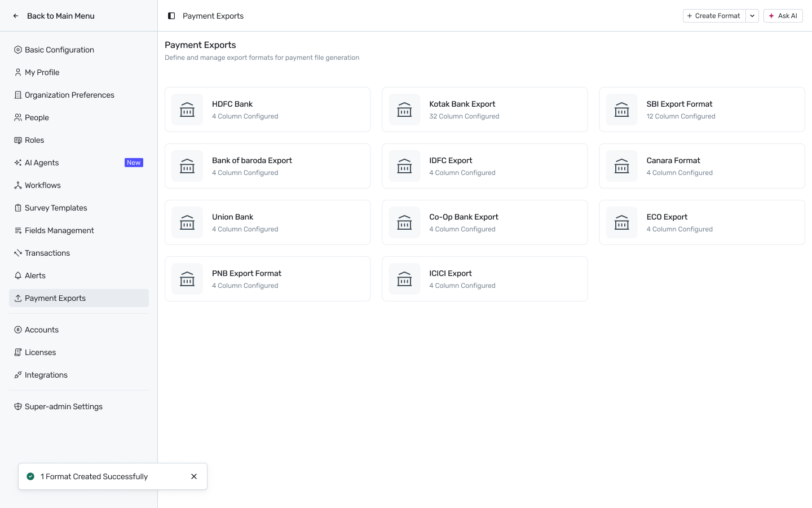Open the Ask AI assistant

click(783, 16)
